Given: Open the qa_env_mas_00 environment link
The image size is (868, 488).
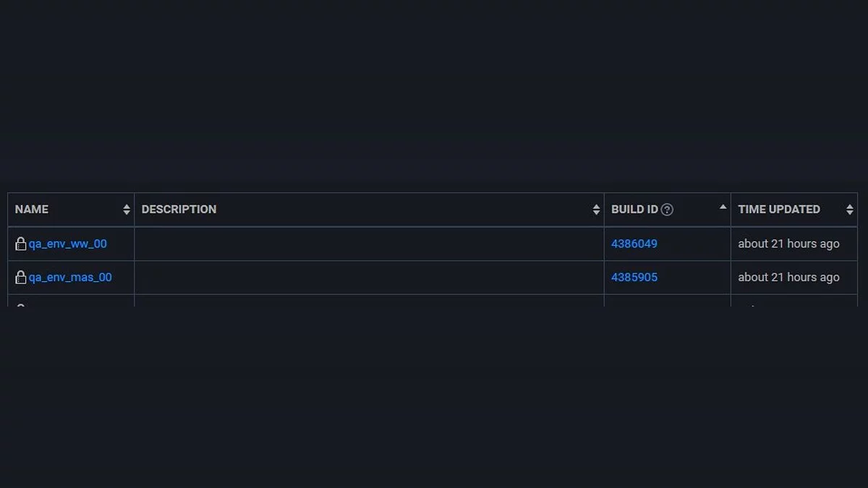Looking at the screenshot, I should [x=70, y=278].
